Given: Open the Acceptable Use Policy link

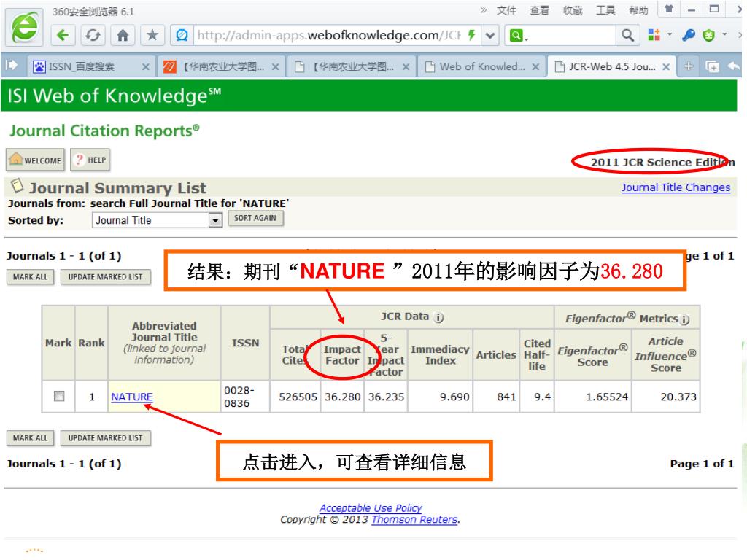Looking at the screenshot, I should pyautogui.click(x=371, y=508).
